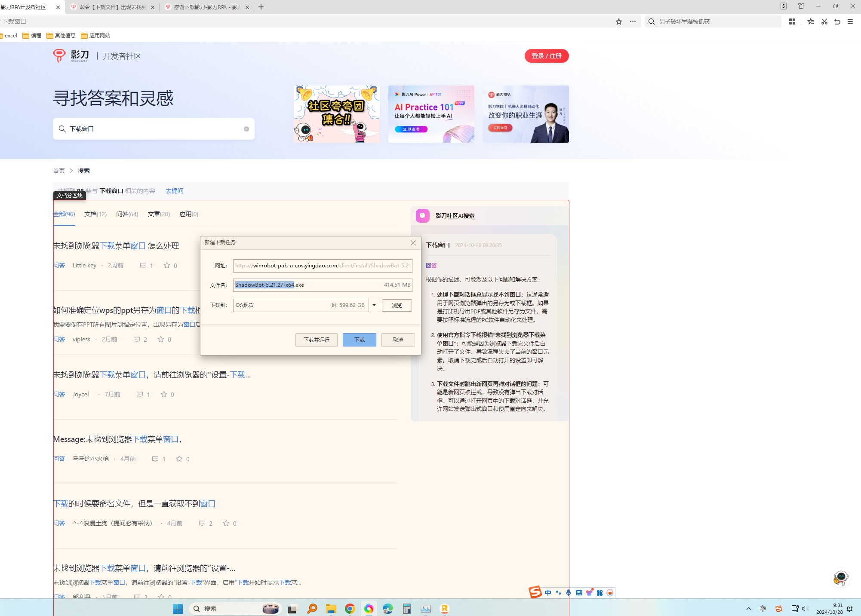Click the 下载 button in dialog
Viewport: 861px width, 616px height.
pyautogui.click(x=359, y=340)
